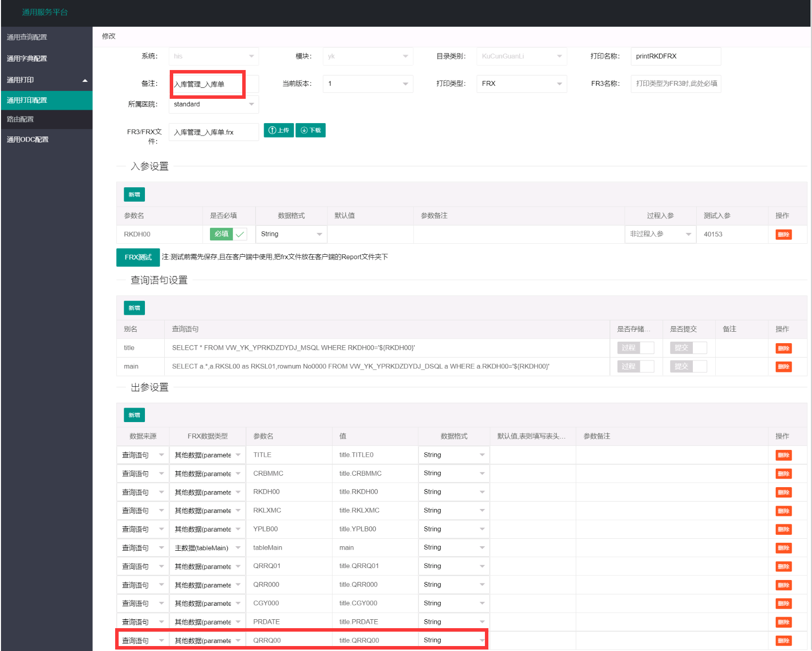Delete the title query row
Image resolution: width=812 pixels, height=651 pixels.
click(783, 348)
